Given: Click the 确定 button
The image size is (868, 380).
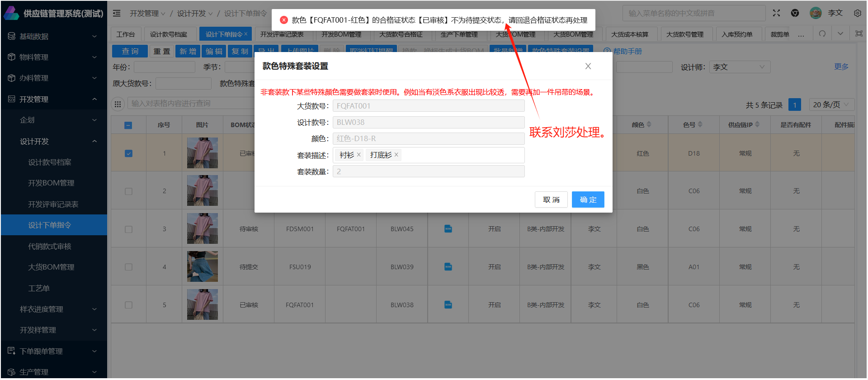Looking at the screenshot, I should tap(588, 199).
